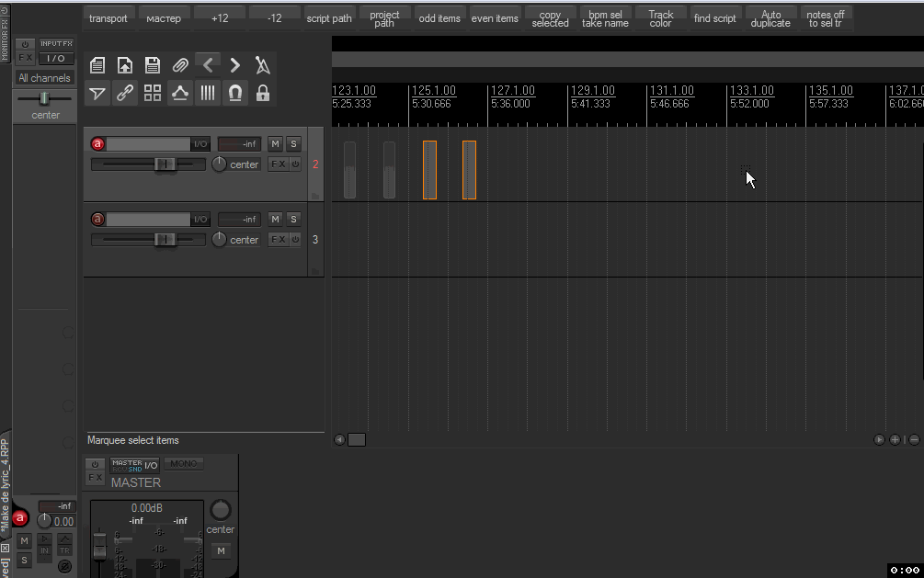Screen dimensions: 924x578
Task: Toggle auto-crossfade triangle icon
Action: click(97, 93)
